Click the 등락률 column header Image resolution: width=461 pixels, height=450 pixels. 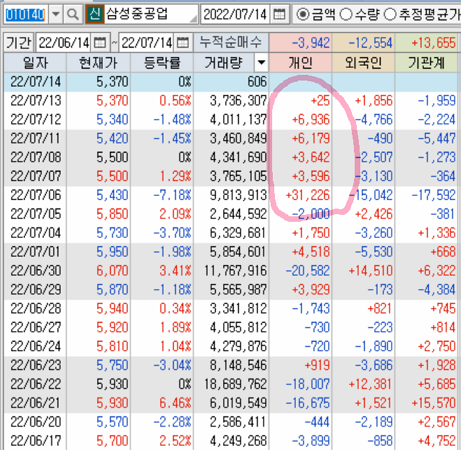[162, 63]
